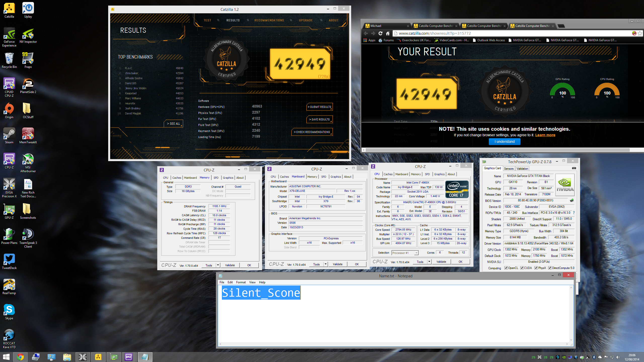Open Tools dropdown arrow in Mainboard CPU-Z
This screenshot has width=644, height=362.
326,264
